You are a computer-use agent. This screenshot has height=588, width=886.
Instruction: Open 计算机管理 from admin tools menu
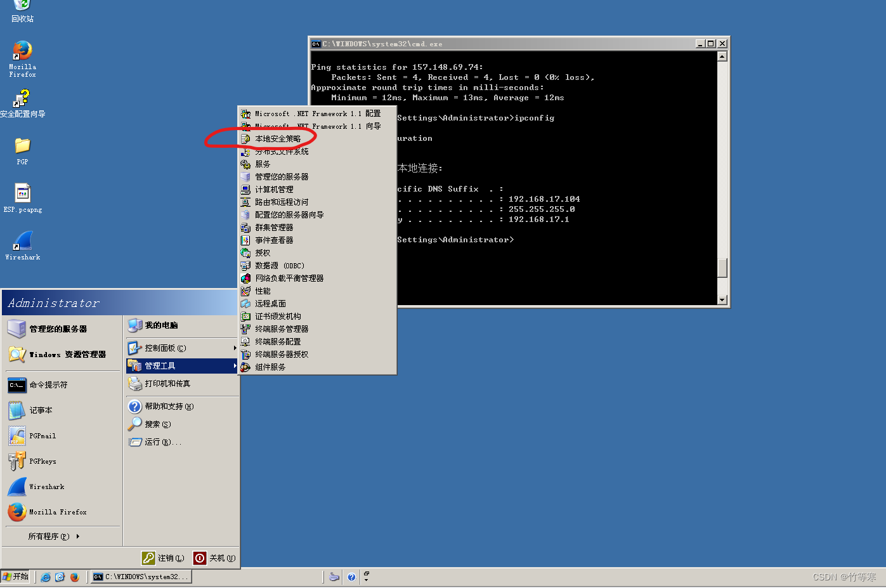[x=317, y=190]
